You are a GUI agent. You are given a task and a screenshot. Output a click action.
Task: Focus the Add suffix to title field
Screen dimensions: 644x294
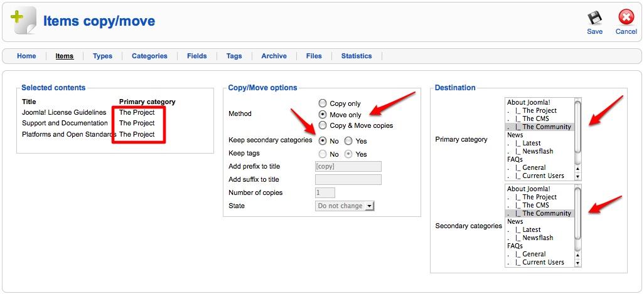348,180
